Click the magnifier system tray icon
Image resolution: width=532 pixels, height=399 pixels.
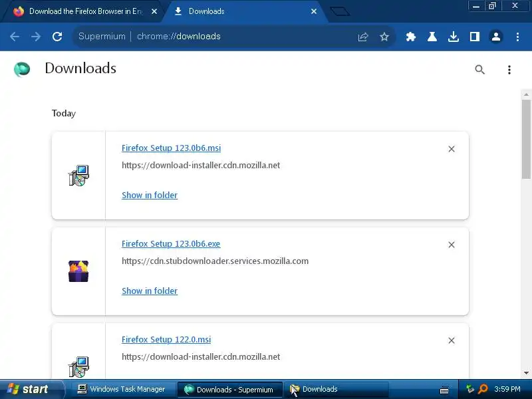coord(483,389)
